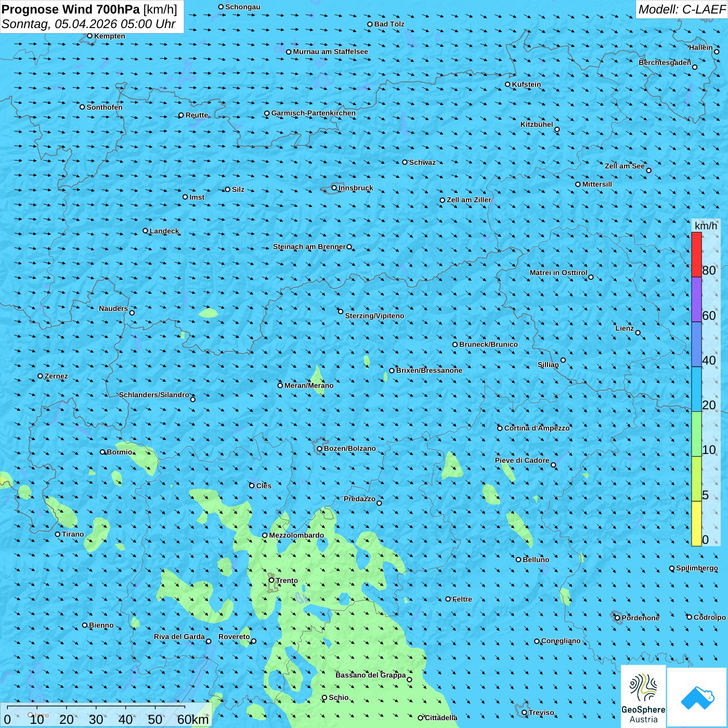Click the 'Schwaz' town label

pos(422,162)
